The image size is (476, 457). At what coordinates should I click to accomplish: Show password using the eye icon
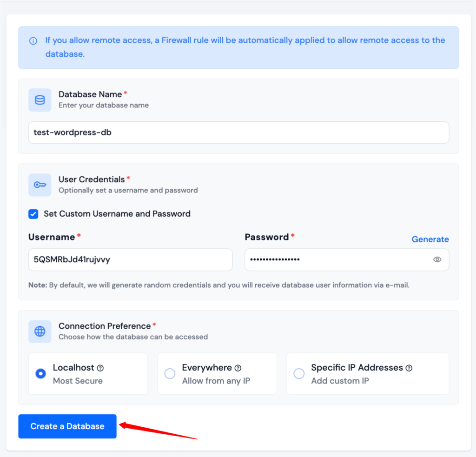[437, 259]
